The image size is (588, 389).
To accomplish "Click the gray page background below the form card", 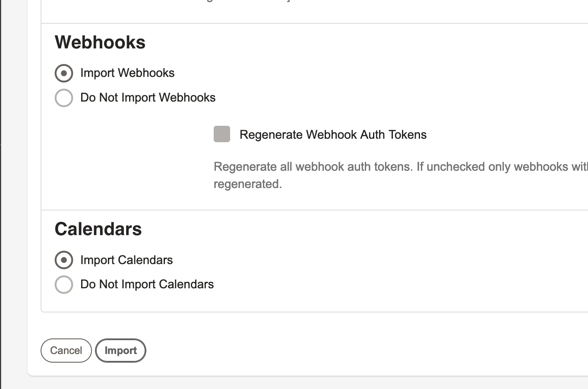I will 302,383.
